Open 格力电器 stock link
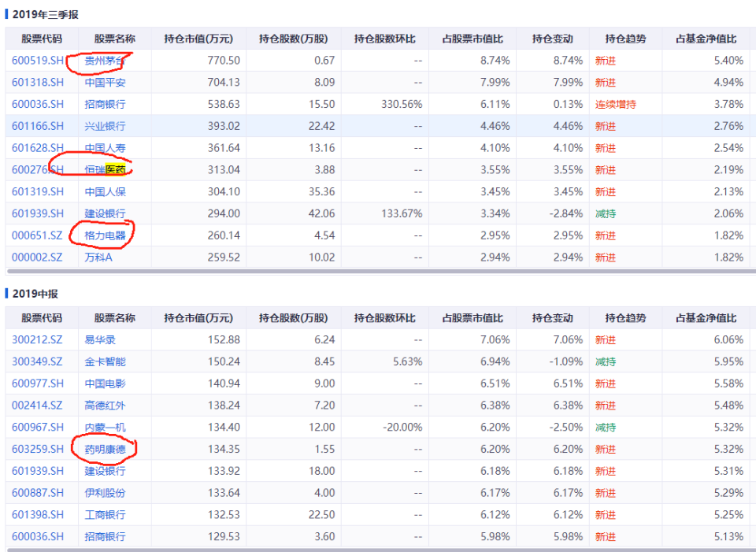This screenshot has width=756, height=552. click(105, 235)
